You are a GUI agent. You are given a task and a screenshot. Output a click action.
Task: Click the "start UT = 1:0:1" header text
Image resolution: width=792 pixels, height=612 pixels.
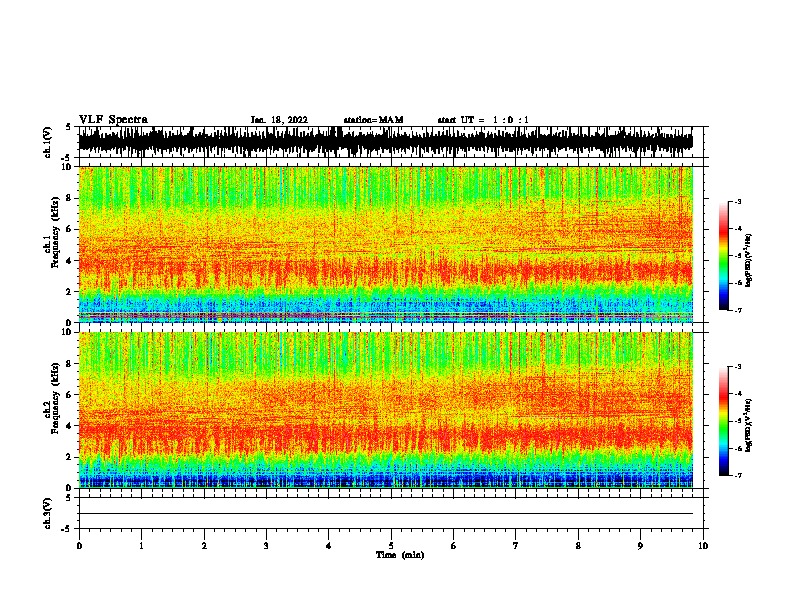pyautogui.click(x=483, y=120)
